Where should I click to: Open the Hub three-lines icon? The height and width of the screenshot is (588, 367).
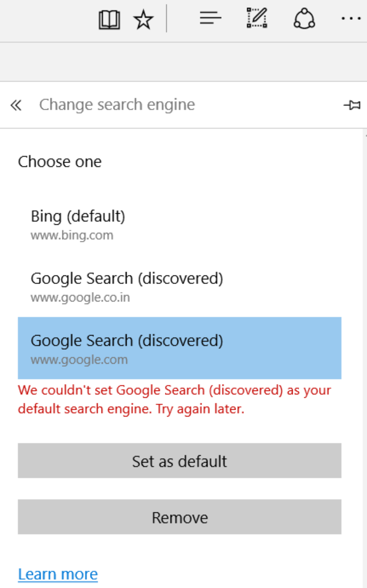click(210, 18)
